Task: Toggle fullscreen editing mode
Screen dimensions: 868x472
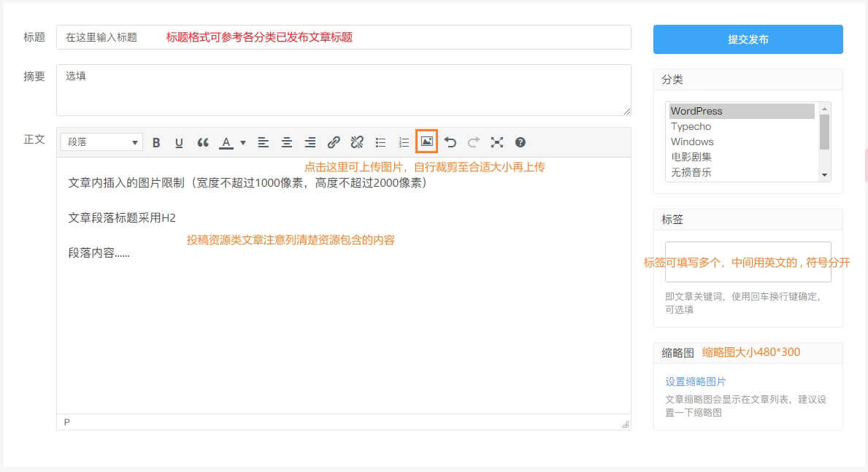Action: pyautogui.click(x=497, y=142)
